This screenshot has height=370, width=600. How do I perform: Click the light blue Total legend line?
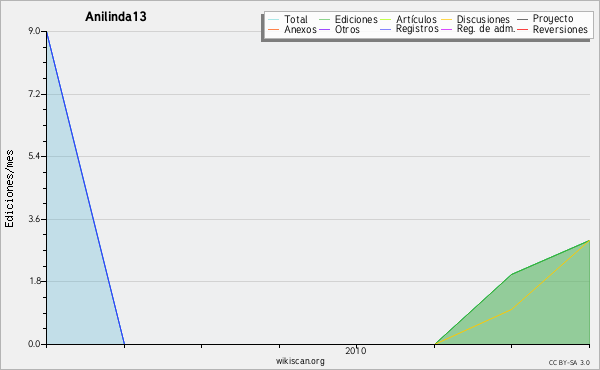pos(274,19)
